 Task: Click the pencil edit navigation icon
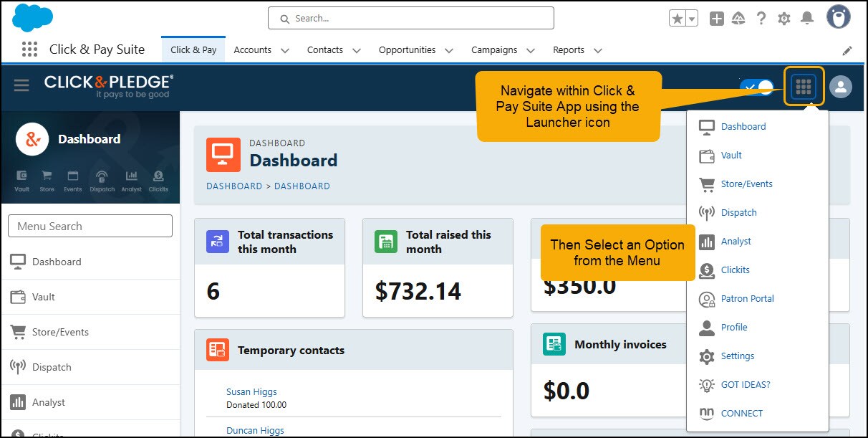pos(847,50)
